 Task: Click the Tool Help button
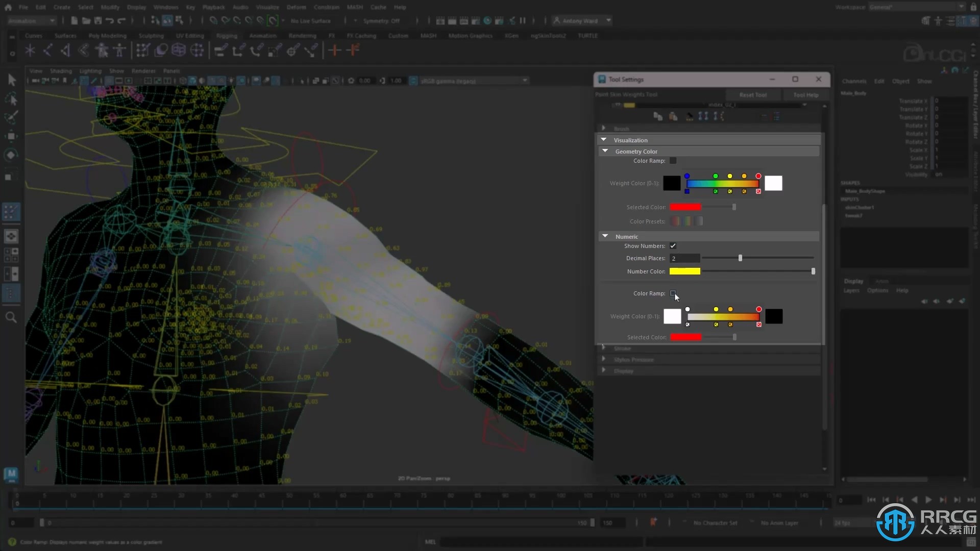805,94
